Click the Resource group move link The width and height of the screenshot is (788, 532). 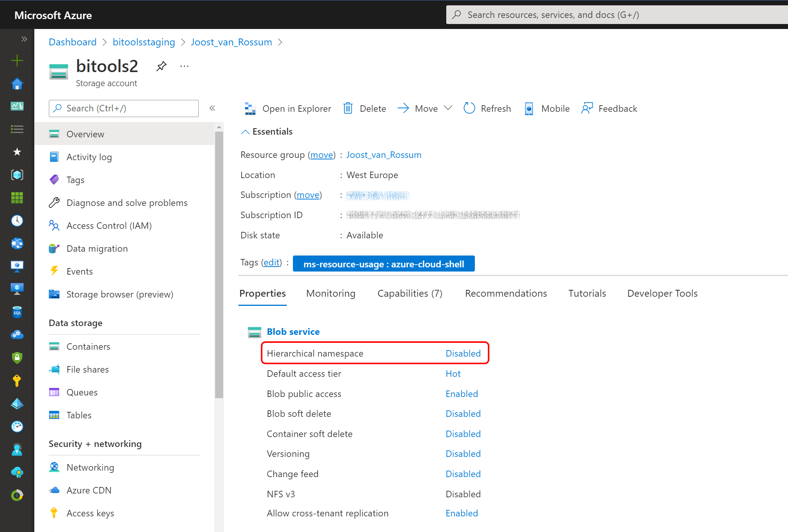(322, 155)
